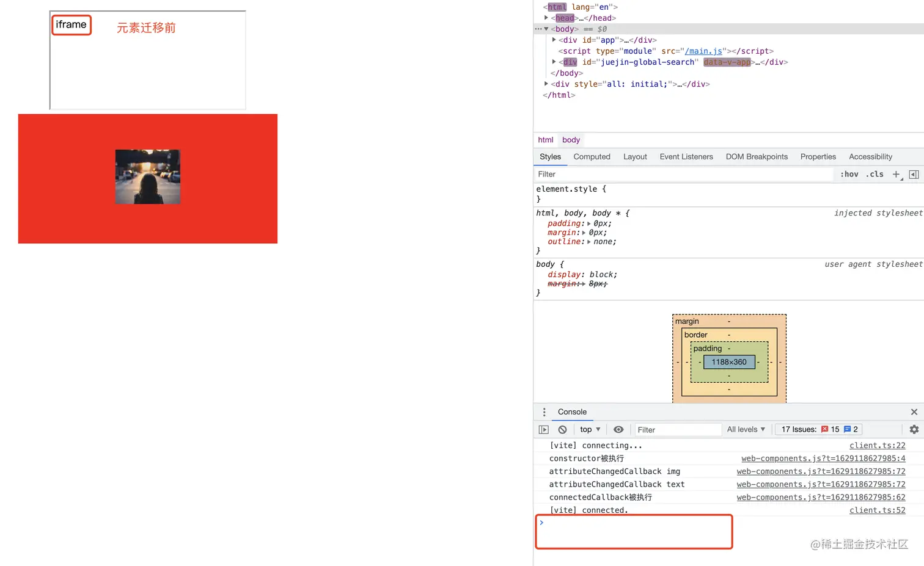Select the Console drawer tab
Viewport: 924px width, 566px height.
click(x=572, y=412)
